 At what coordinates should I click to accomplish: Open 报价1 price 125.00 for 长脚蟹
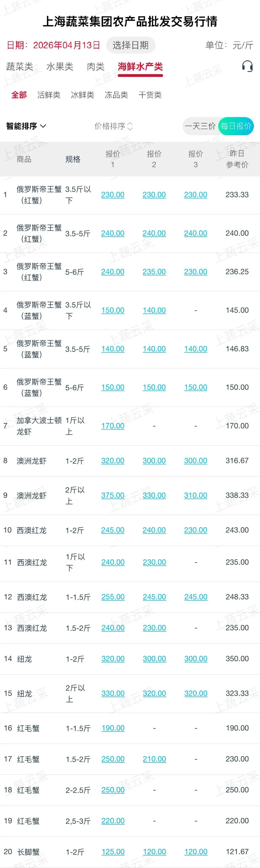(113, 851)
